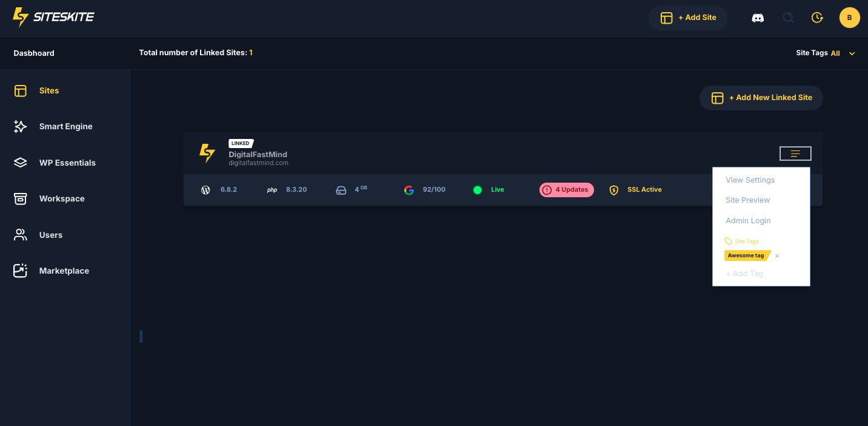Click the search magnifier icon
The width and height of the screenshot is (868, 426).
(x=788, y=18)
